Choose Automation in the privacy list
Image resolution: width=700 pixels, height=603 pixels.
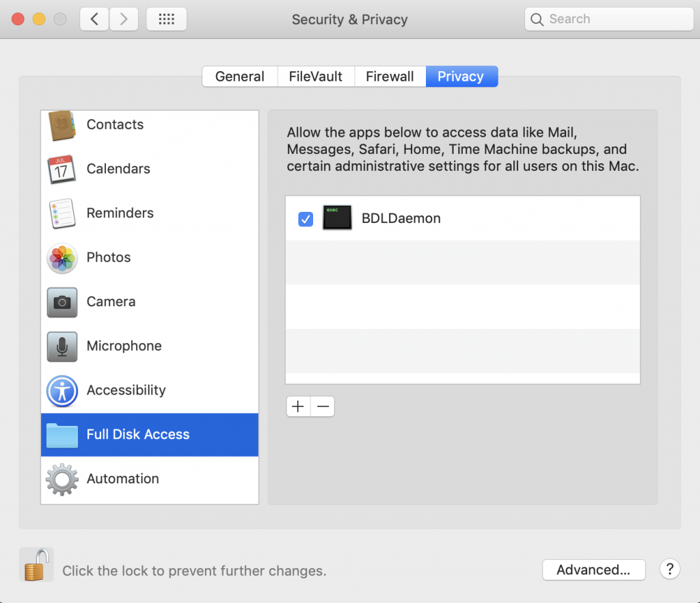[150, 479]
